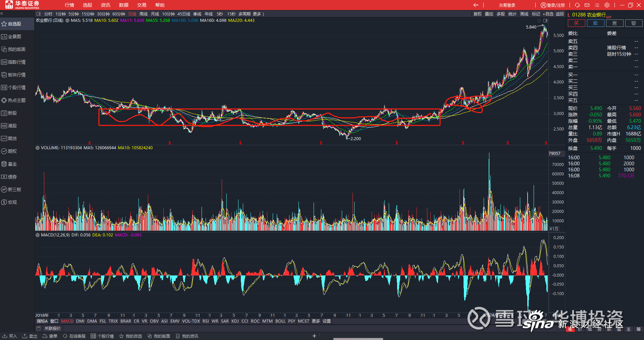Switch the 指标A selector
The image size is (644, 340).
coord(42,321)
